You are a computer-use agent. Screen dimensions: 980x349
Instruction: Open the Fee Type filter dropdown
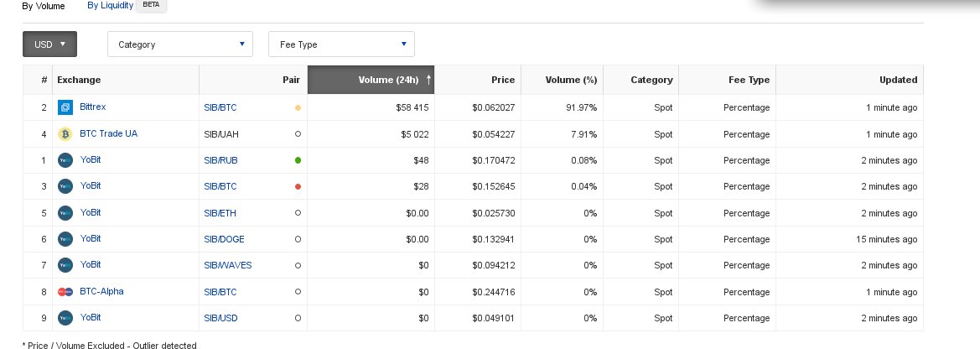[341, 44]
